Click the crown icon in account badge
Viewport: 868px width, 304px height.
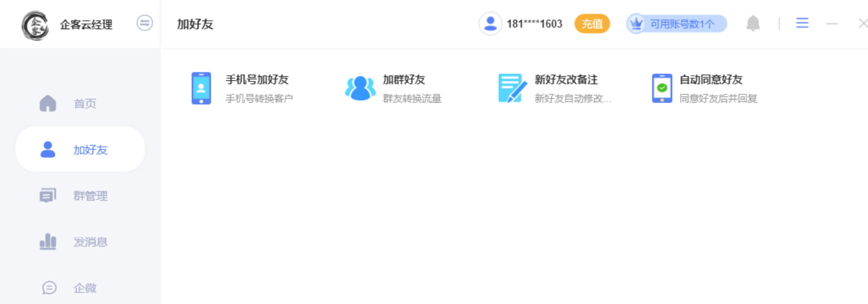[637, 24]
